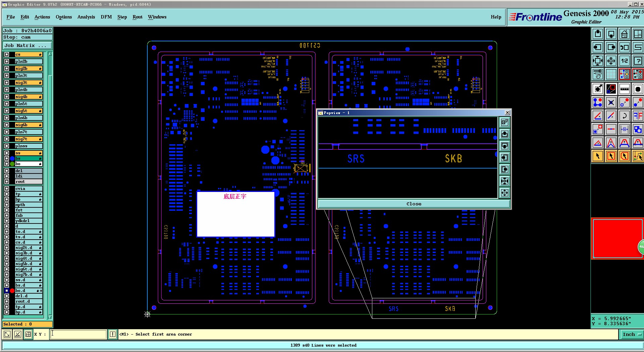Open the DFM menu
The width and height of the screenshot is (644, 352).
click(x=106, y=17)
